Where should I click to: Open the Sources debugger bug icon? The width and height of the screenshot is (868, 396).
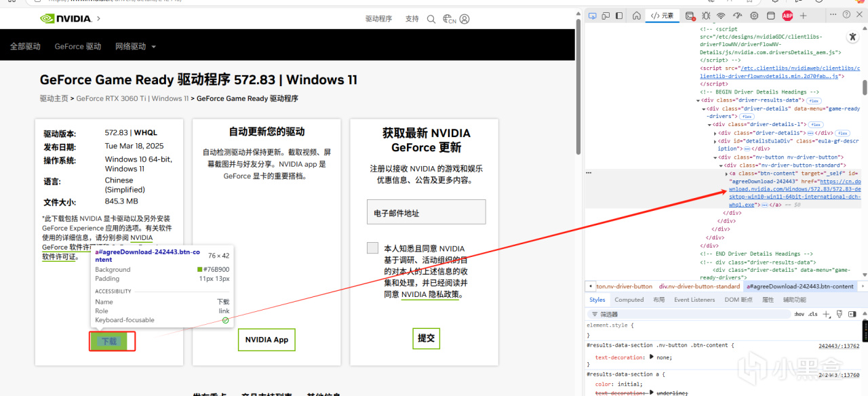[x=706, y=16]
